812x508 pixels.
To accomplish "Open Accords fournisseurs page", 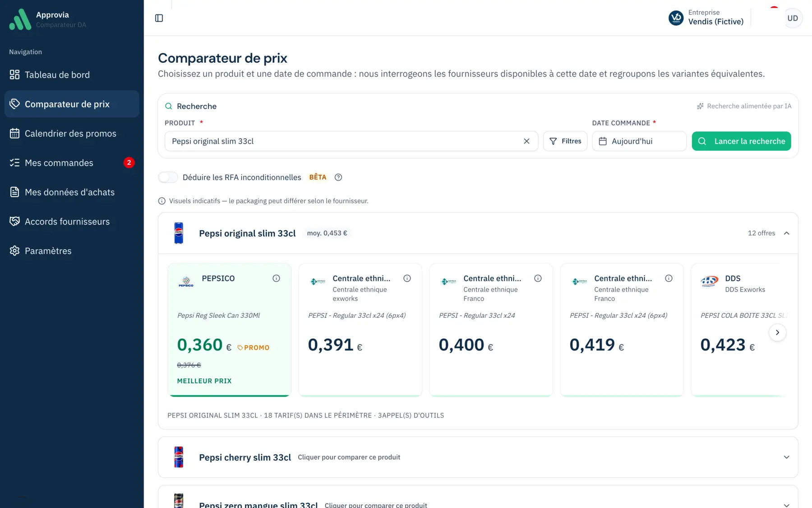I will click(x=72, y=221).
